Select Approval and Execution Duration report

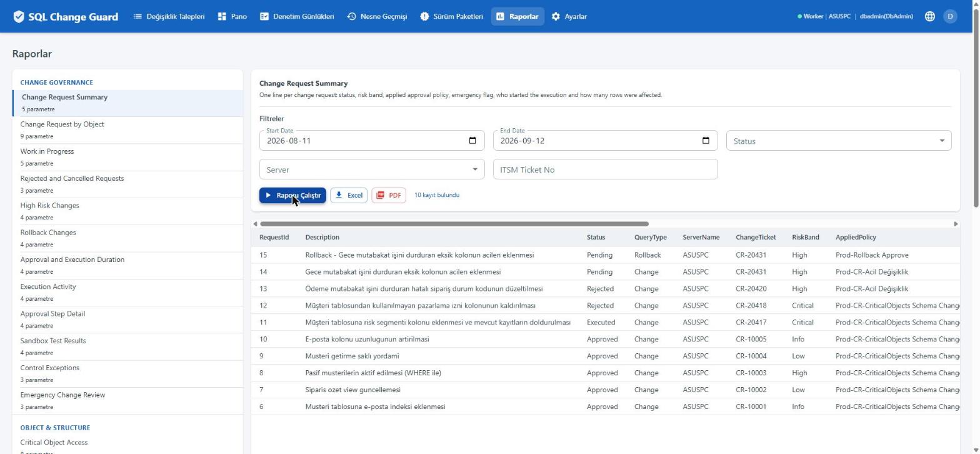click(x=127, y=265)
